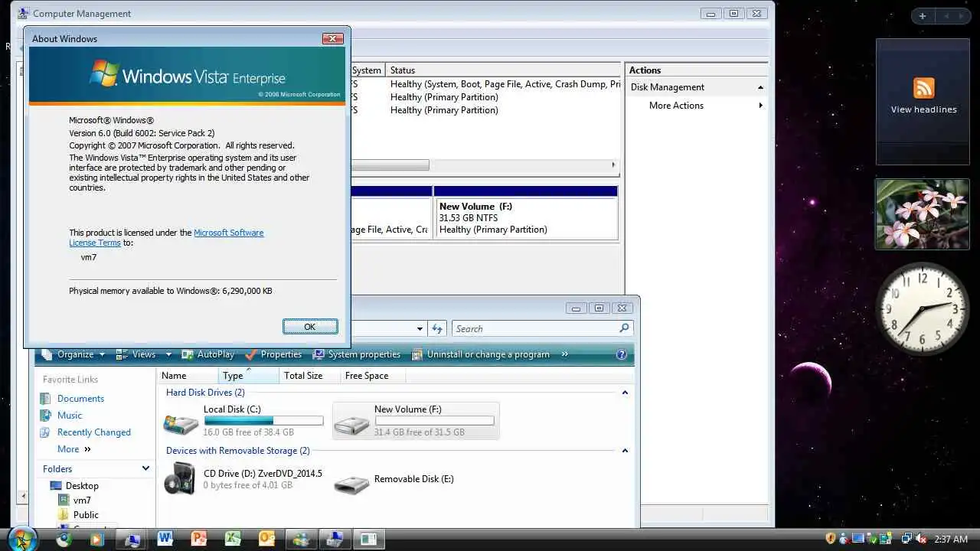Viewport: 980px width, 551px height.
Task: Collapse the Hard Disk Drives group
Action: tap(625, 393)
